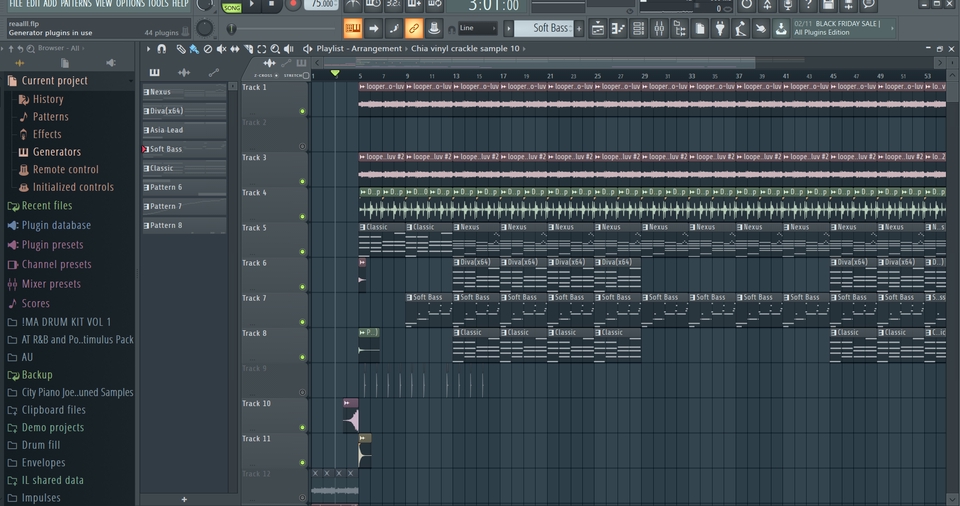Click the tempo value 75.000
This screenshot has height=506, width=960.
point(322,4)
